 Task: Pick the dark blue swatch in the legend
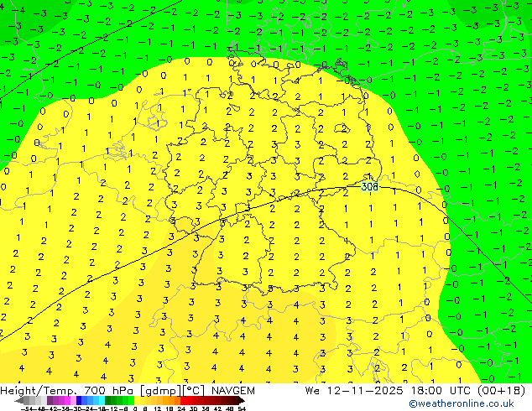coord(79,400)
